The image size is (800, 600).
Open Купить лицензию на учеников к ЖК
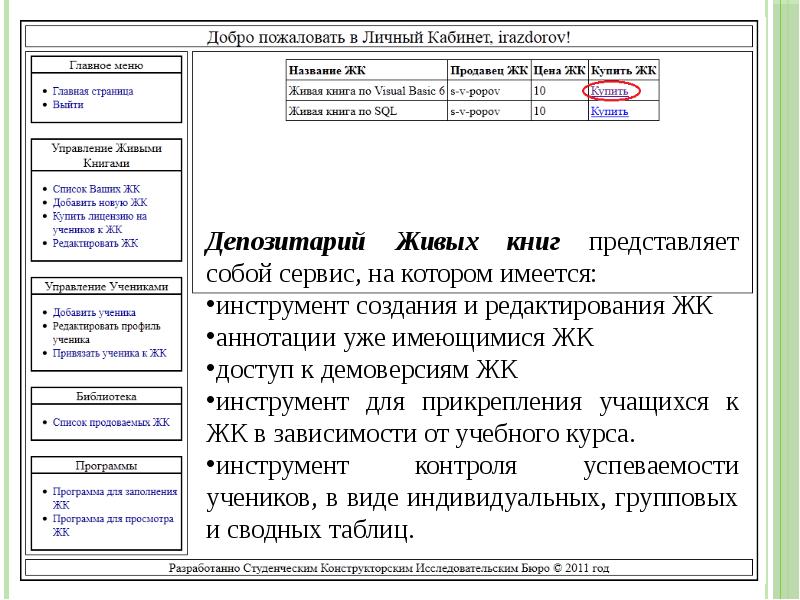(100, 215)
